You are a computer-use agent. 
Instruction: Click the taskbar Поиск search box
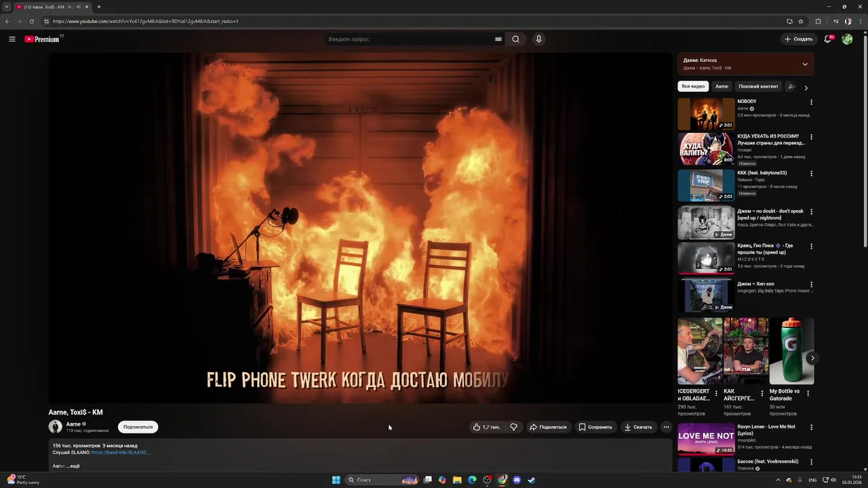pos(382,480)
